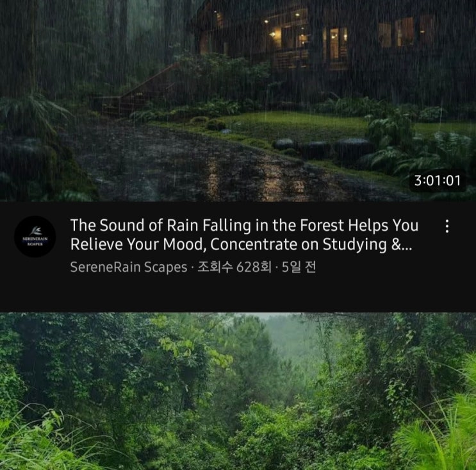
Task: Open the three-dot options menu for rain video
Action: coord(447,226)
